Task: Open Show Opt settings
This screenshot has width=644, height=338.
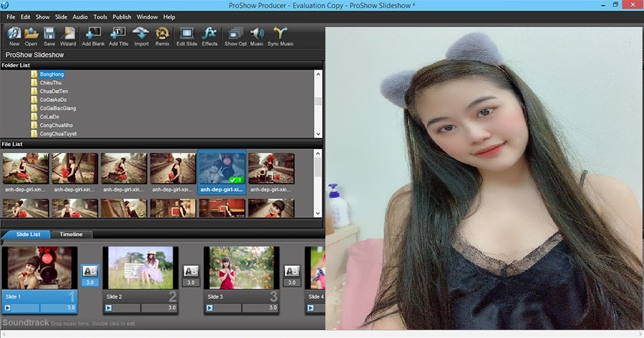Action: (235, 37)
